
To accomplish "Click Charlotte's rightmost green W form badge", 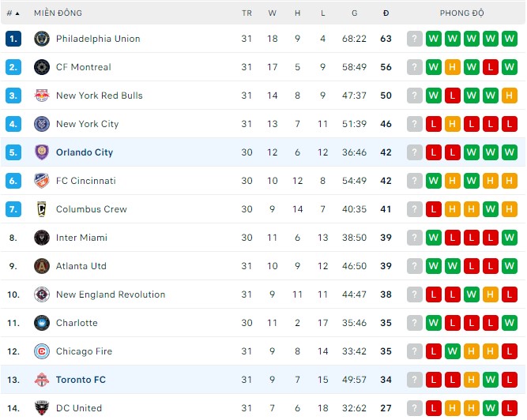I will tap(510, 323).
